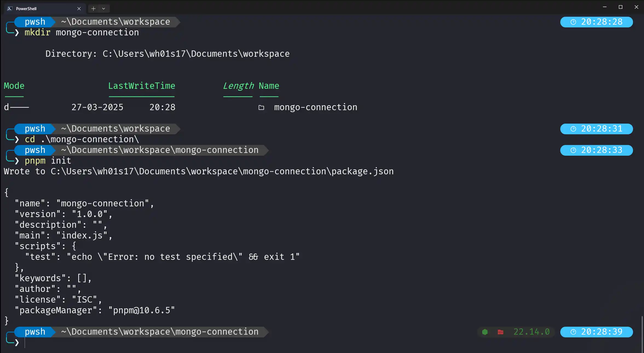Click the LastWriteTime column header
This screenshot has height=353, width=644.
point(141,86)
